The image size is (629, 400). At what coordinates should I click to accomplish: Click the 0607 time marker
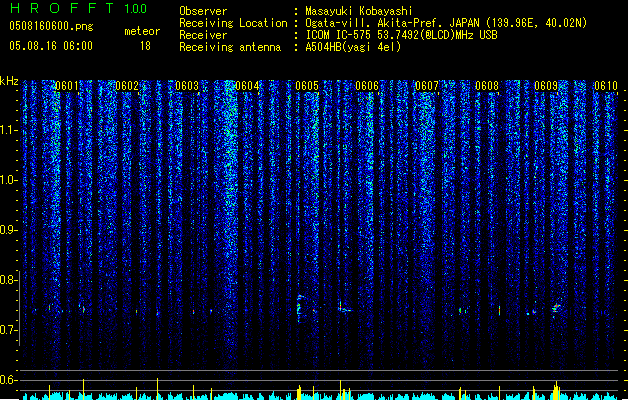click(x=427, y=86)
